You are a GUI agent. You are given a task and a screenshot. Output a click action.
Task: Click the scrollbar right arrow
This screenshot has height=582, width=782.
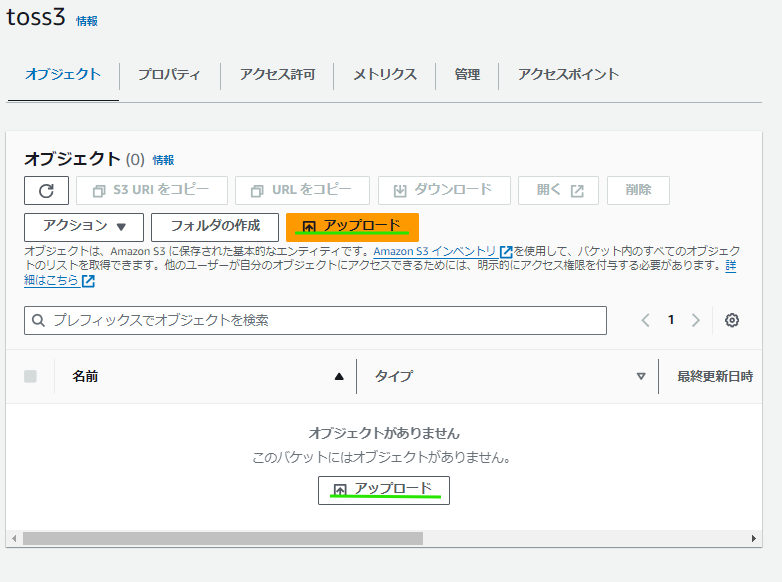[x=754, y=539]
